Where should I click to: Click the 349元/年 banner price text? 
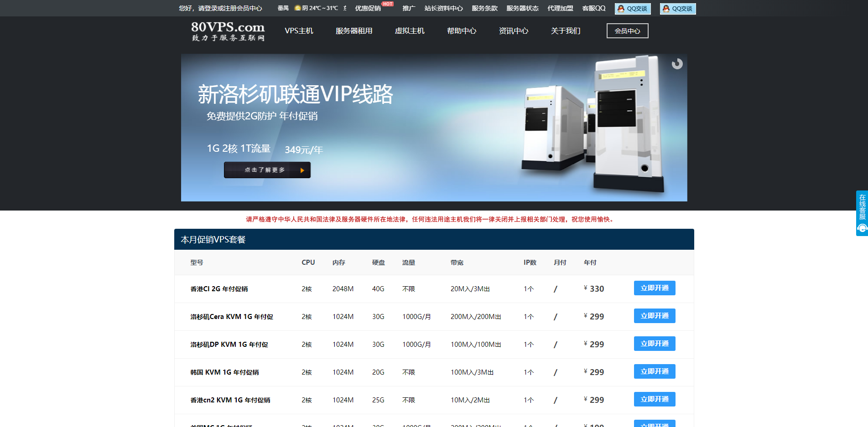click(304, 150)
